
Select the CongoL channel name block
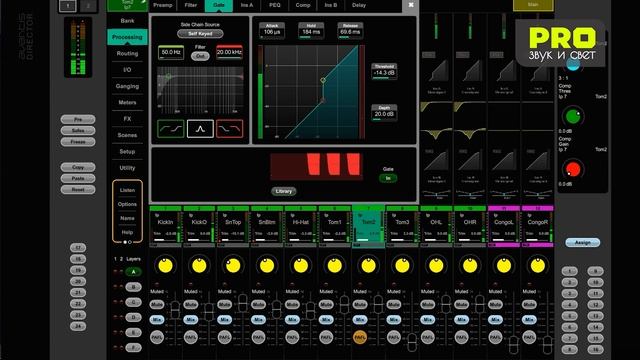coord(504,227)
